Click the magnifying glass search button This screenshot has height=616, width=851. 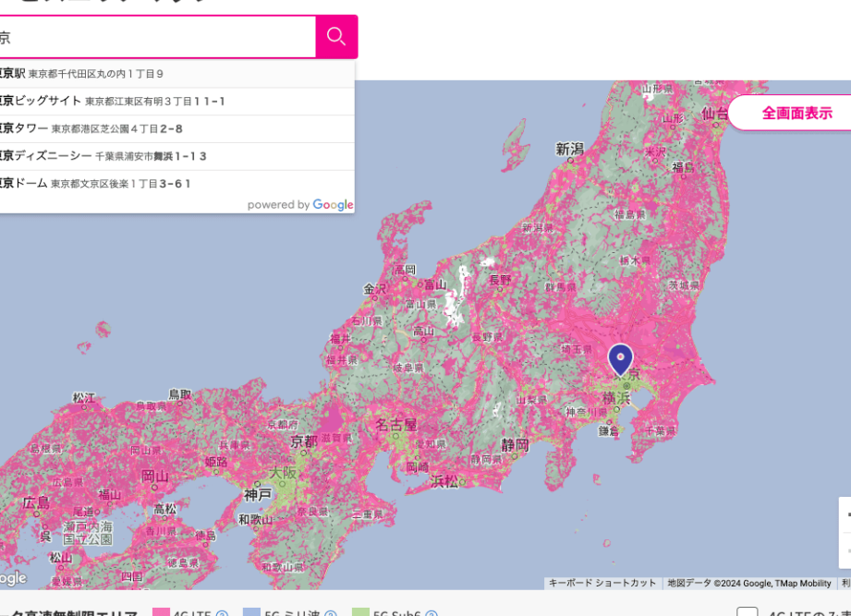336,37
